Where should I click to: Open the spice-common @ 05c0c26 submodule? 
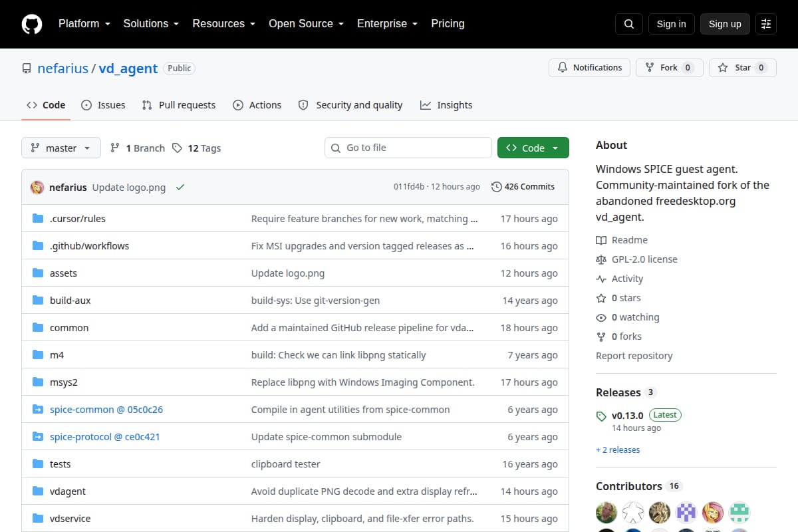106,409
